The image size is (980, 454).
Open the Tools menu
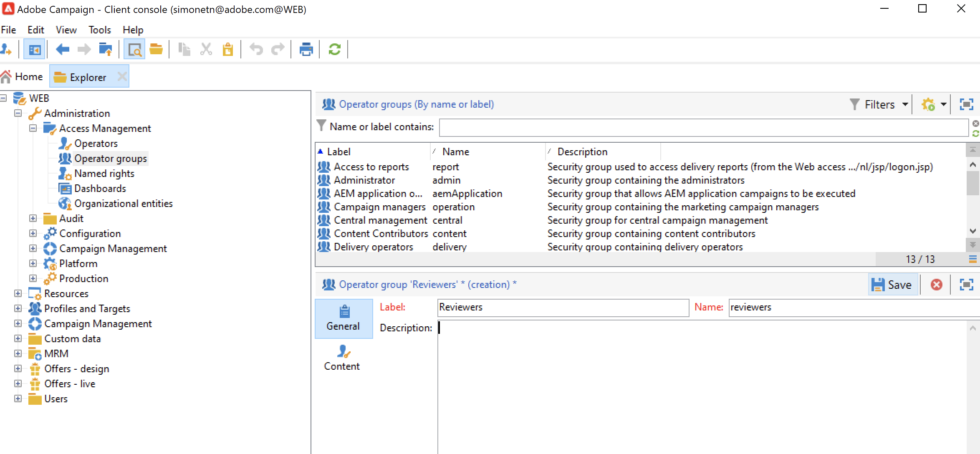(99, 30)
